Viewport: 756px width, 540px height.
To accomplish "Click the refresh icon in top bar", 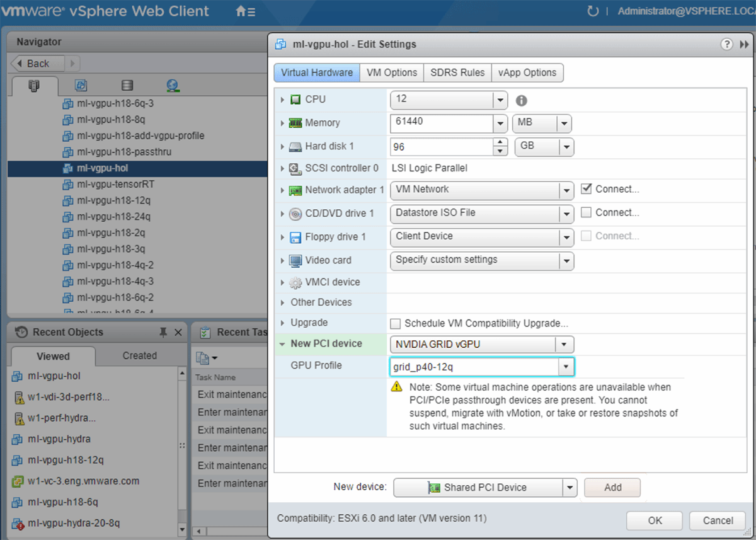I will (x=592, y=11).
